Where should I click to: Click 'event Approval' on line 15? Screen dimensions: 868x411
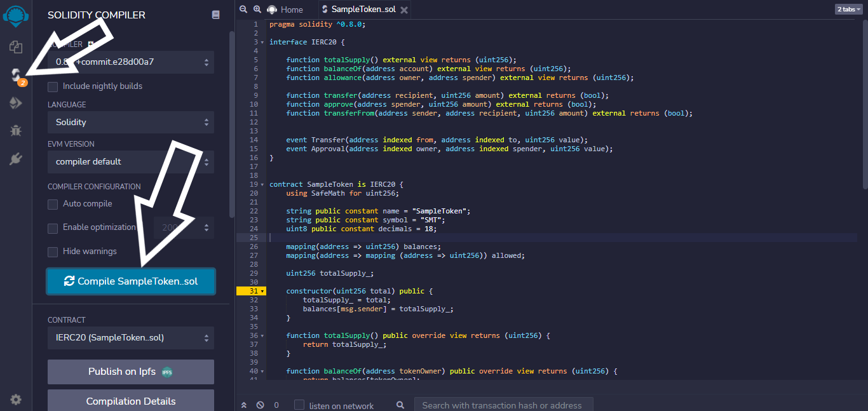coord(316,149)
